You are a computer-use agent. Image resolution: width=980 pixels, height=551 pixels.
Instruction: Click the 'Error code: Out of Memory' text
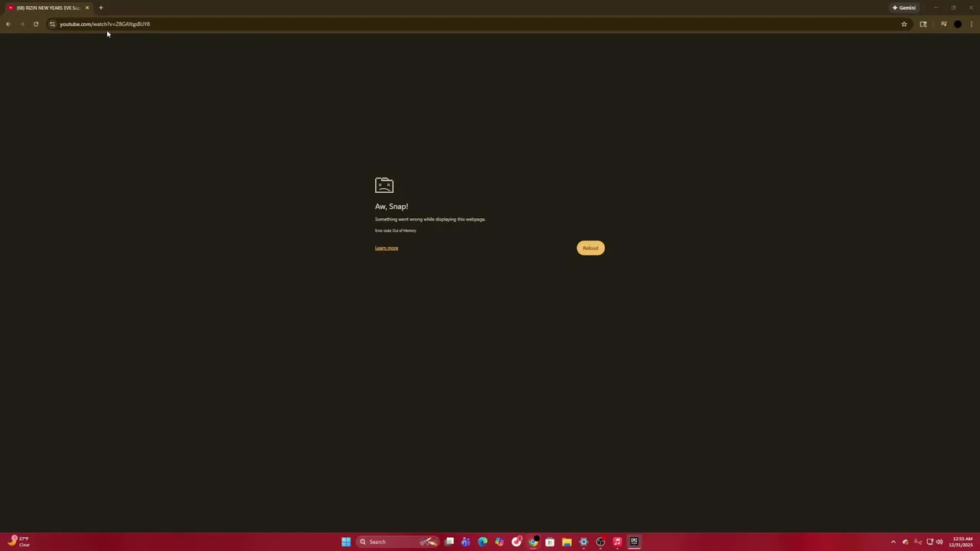[396, 230]
